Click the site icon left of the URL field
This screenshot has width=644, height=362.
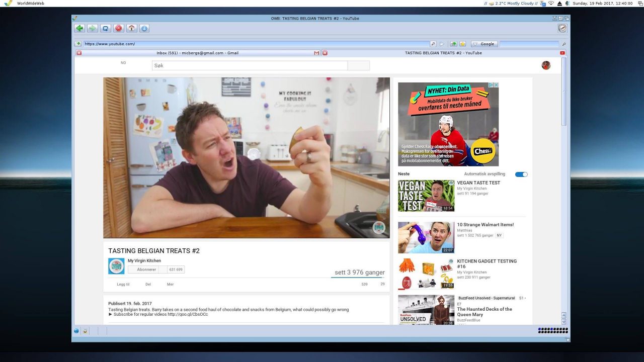[x=78, y=44]
